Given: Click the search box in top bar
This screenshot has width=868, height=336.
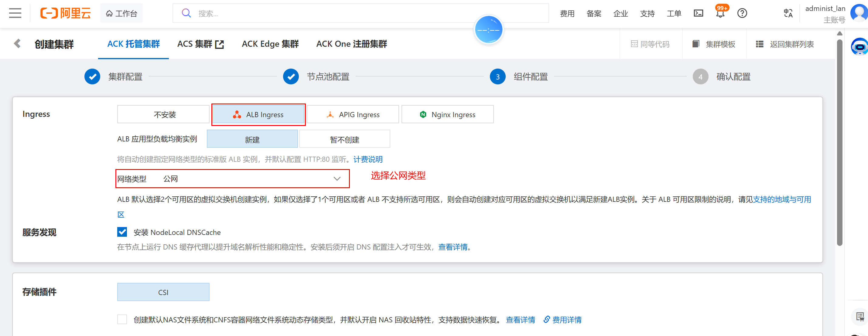Looking at the screenshot, I should pos(361,13).
